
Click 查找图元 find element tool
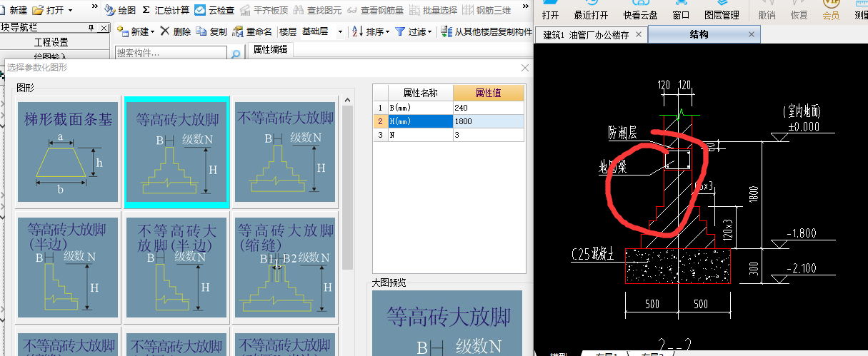[x=318, y=10]
